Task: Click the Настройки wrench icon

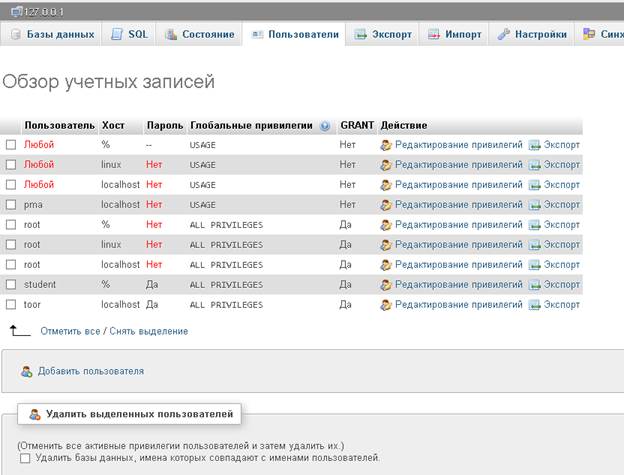Action: click(503, 34)
